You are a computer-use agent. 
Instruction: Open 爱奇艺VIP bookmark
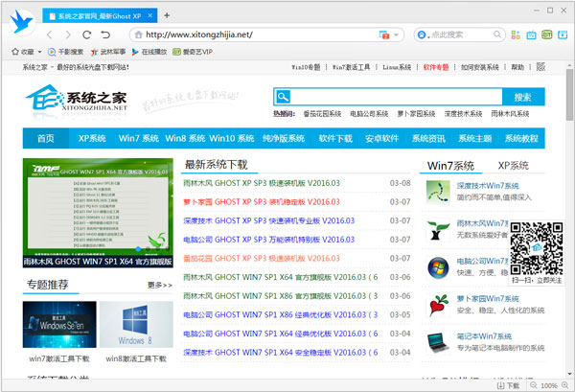193,52
